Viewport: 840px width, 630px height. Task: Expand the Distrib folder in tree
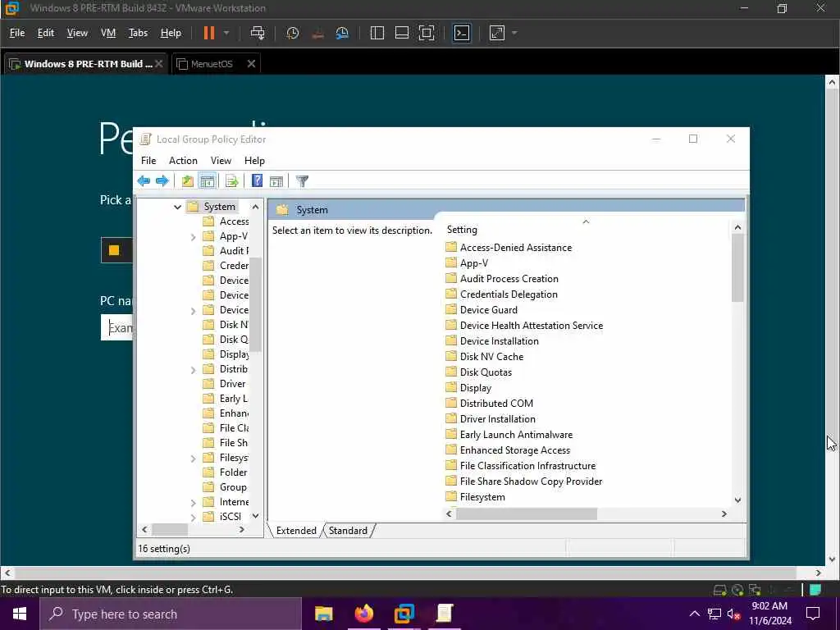pyautogui.click(x=194, y=369)
